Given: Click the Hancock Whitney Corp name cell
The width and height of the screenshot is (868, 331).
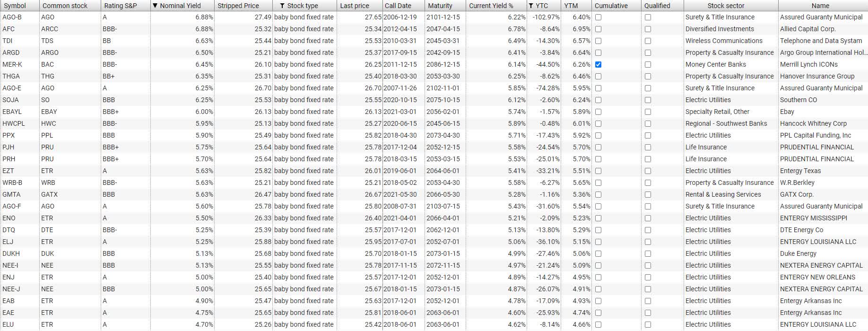Looking at the screenshot, I should click(823, 123).
